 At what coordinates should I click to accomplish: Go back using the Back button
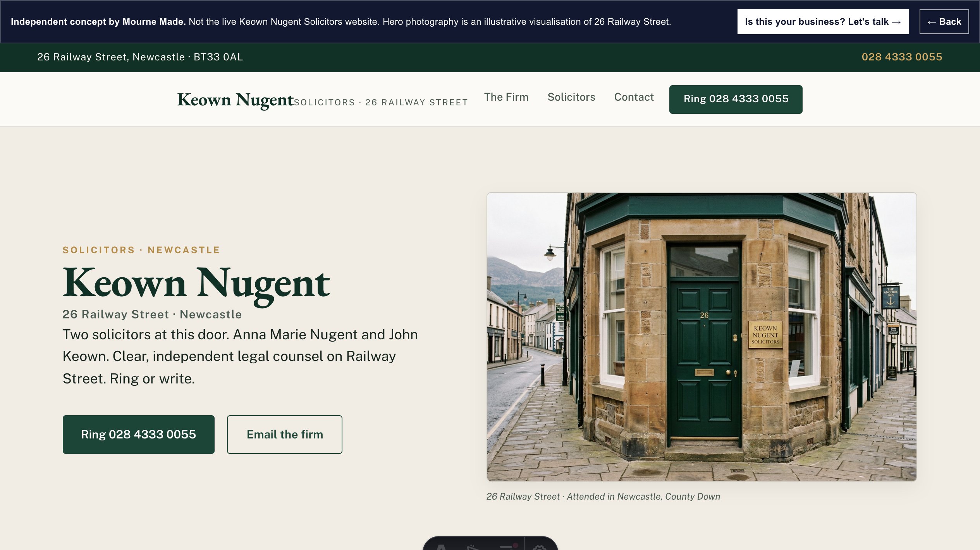(x=944, y=22)
